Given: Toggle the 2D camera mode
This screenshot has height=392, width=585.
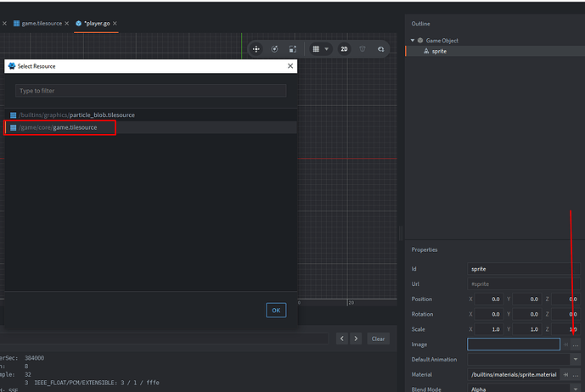Looking at the screenshot, I should [x=344, y=49].
